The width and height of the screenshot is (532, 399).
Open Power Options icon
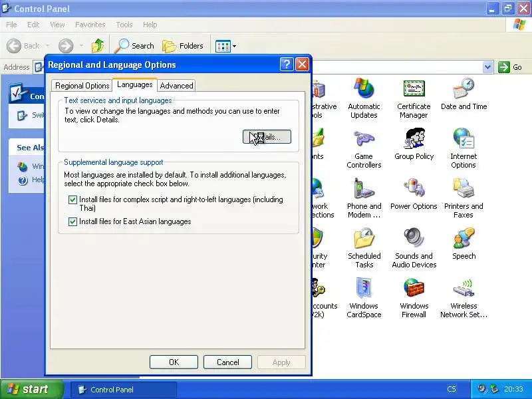pos(414,194)
